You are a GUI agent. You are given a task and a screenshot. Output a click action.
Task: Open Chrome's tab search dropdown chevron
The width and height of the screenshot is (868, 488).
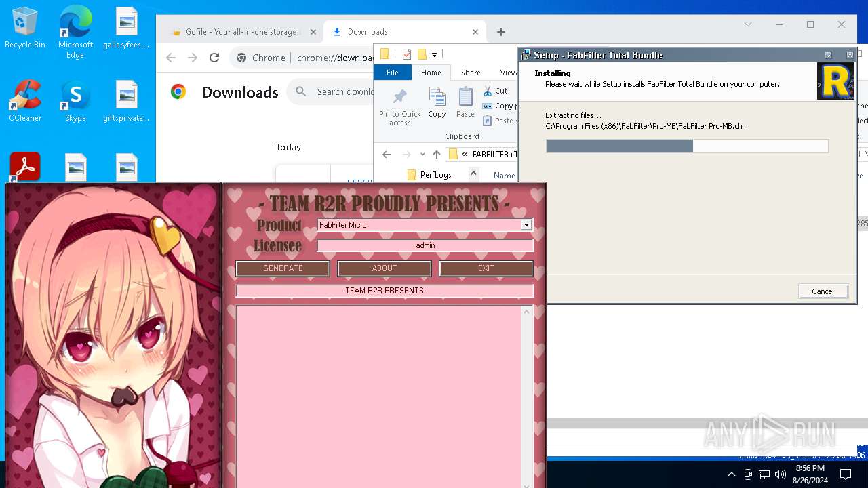748,24
